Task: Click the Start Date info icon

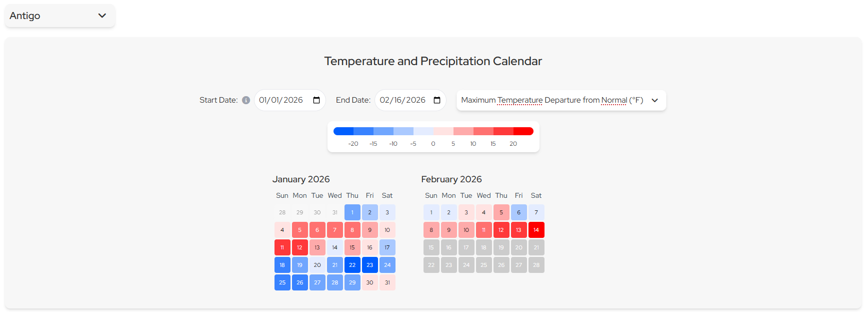Action: [246, 100]
